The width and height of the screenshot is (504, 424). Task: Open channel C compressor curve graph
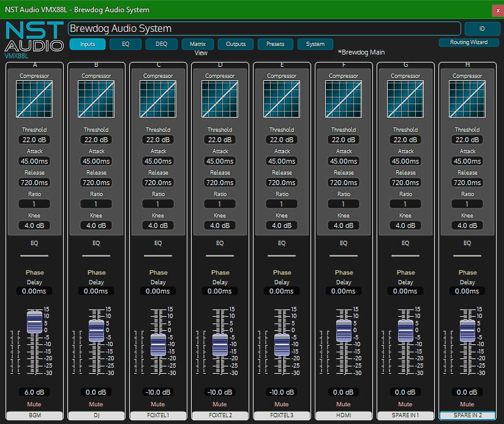(x=158, y=99)
